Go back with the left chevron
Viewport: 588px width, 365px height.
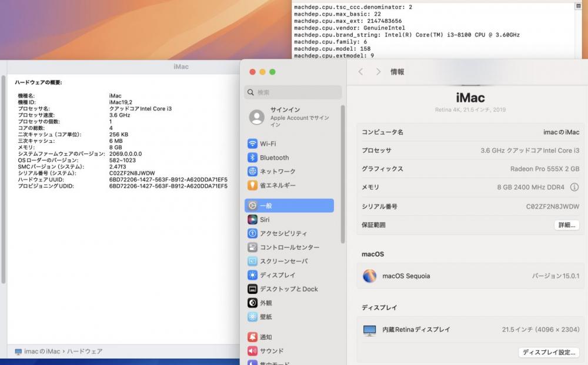[361, 72]
